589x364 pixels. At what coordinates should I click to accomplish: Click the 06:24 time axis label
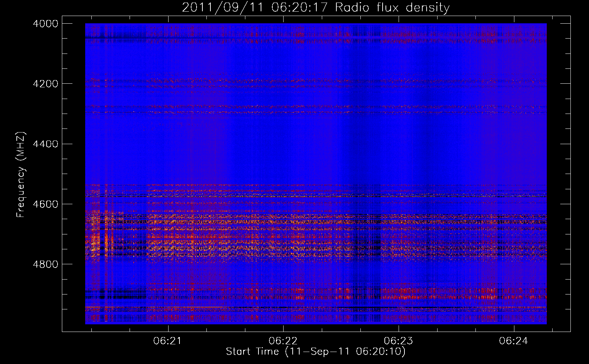point(514,341)
